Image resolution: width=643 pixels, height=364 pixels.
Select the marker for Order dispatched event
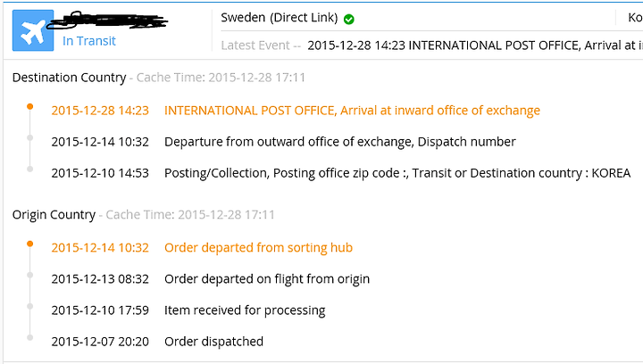[x=30, y=337]
